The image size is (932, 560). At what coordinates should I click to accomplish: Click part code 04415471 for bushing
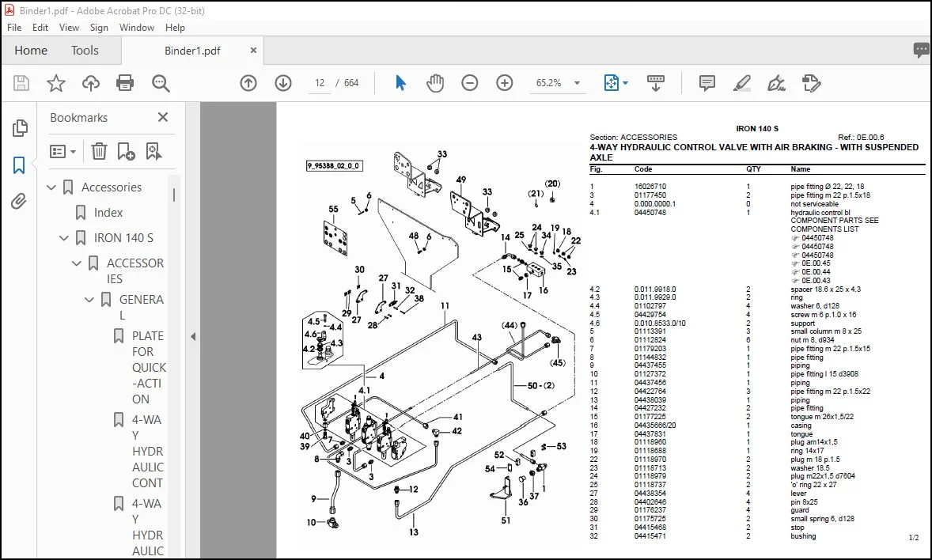coord(650,536)
